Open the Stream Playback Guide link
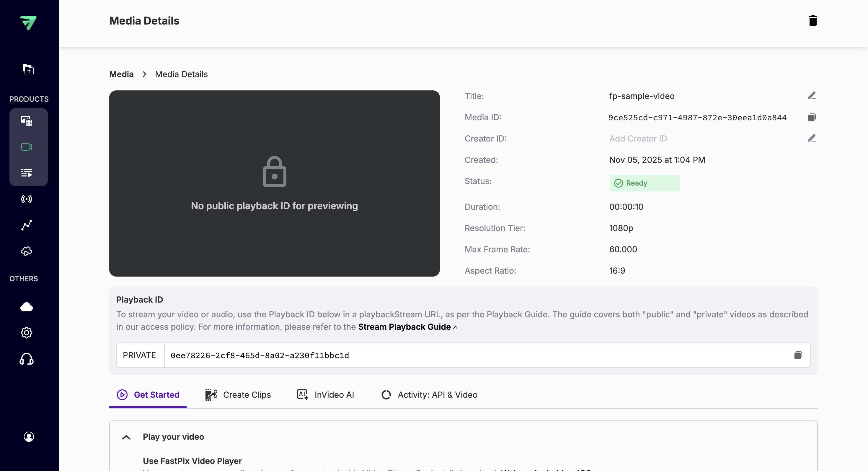Viewport: 868px width, 471px height. [x=404, y=327]
